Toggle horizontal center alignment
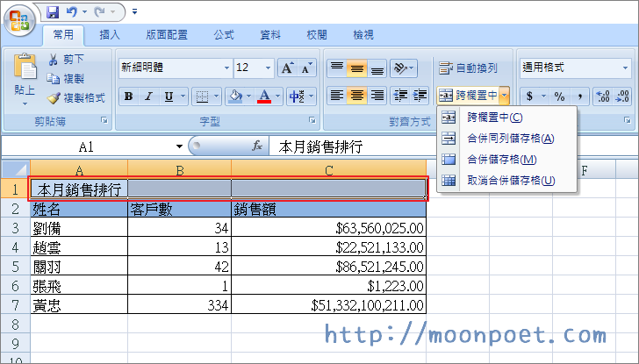 pyautogui.click(x=358, y=96)
